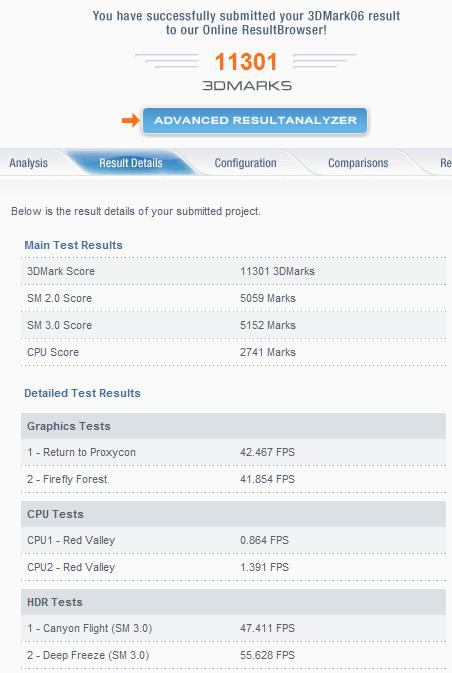Select the Result Details tab
Image resolution: width=452 pixels, height=673 pixels.
pyautogui.click(x=130, y=163)
